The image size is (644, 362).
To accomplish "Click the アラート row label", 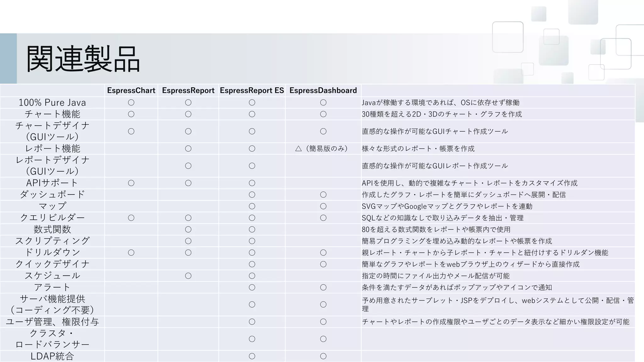I will (52, 287).
